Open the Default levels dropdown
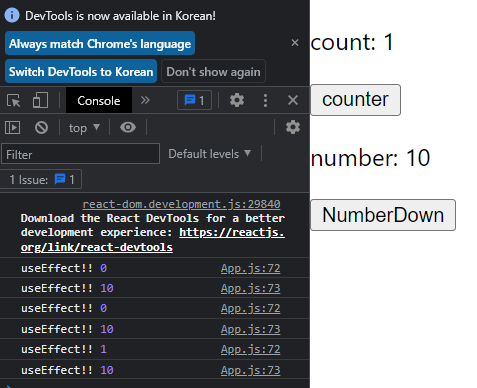Viewport: 477px width, 388px height. pyautogui.click(x=209, y=154)
